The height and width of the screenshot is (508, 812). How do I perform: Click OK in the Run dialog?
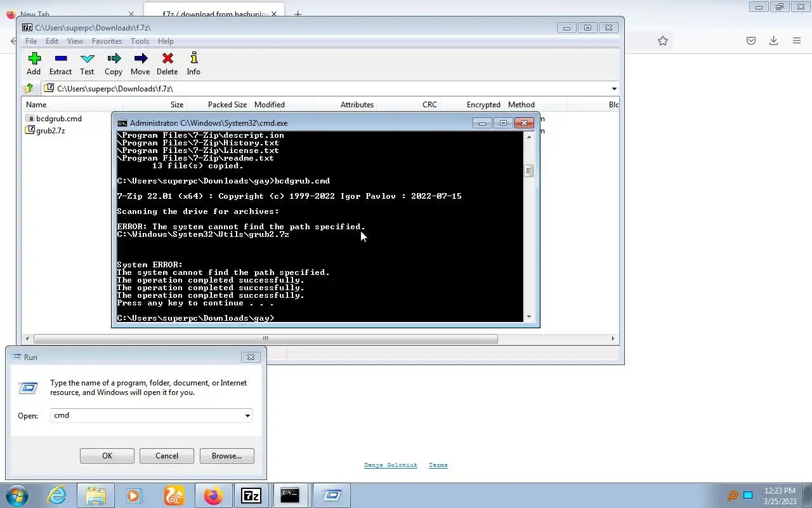click(107, 456)
